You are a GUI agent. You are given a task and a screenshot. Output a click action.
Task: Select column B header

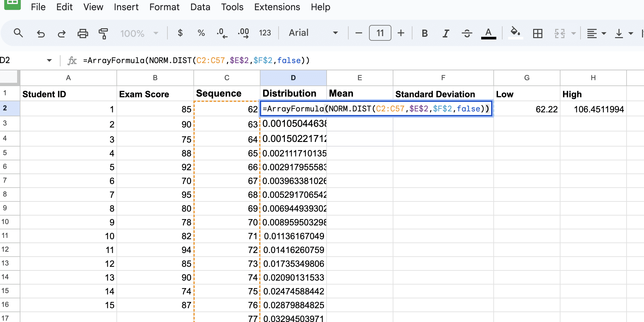[x=155, y=78]
